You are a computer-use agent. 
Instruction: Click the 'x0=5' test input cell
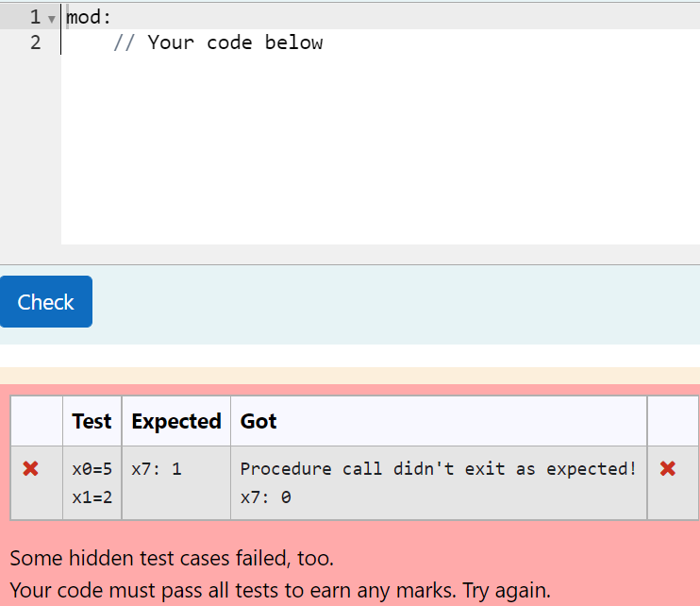(92, 469)
